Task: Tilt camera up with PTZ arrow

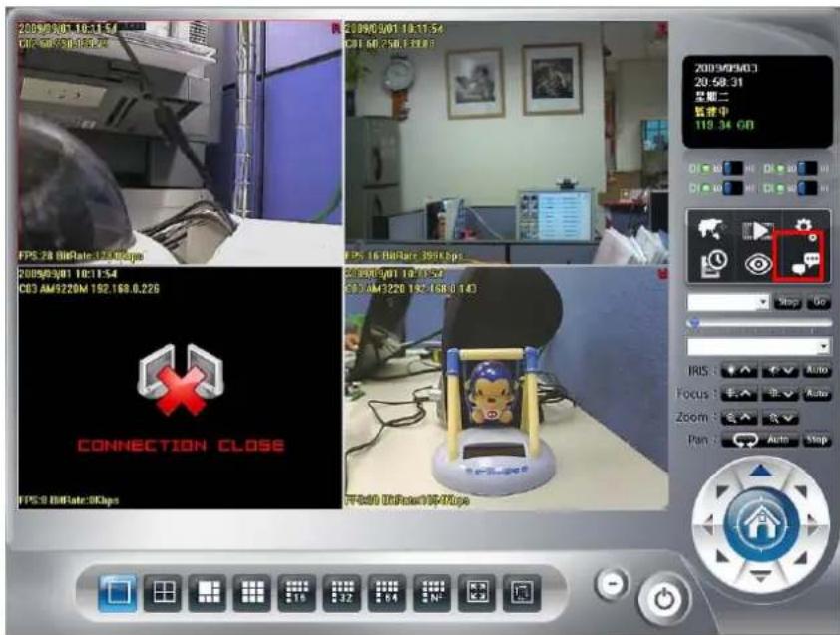Action: [761, 471]
